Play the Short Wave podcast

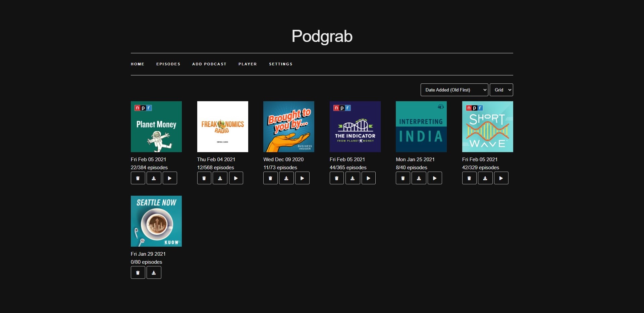click(501, 178)
